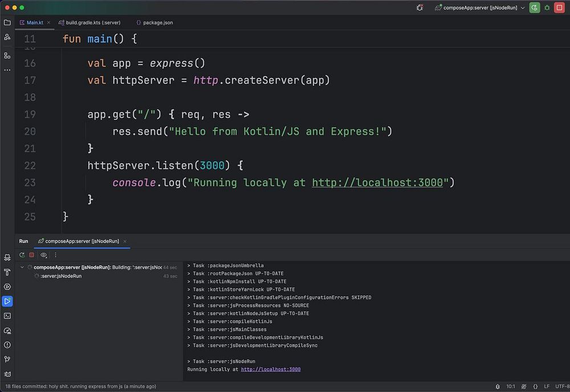Stop the running app with red square button
This screenshot has height=392, width=570.
point(560,8)
